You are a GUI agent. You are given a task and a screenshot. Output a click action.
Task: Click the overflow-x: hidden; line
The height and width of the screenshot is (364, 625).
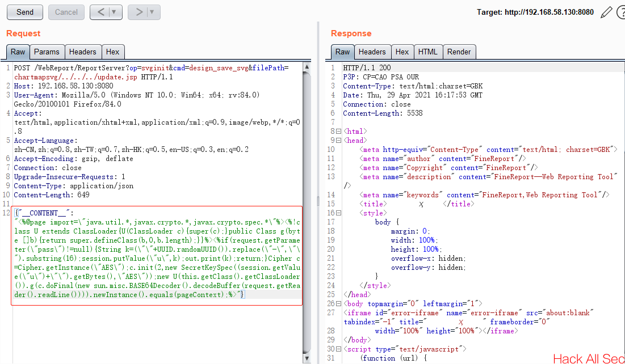pos(429,259)
